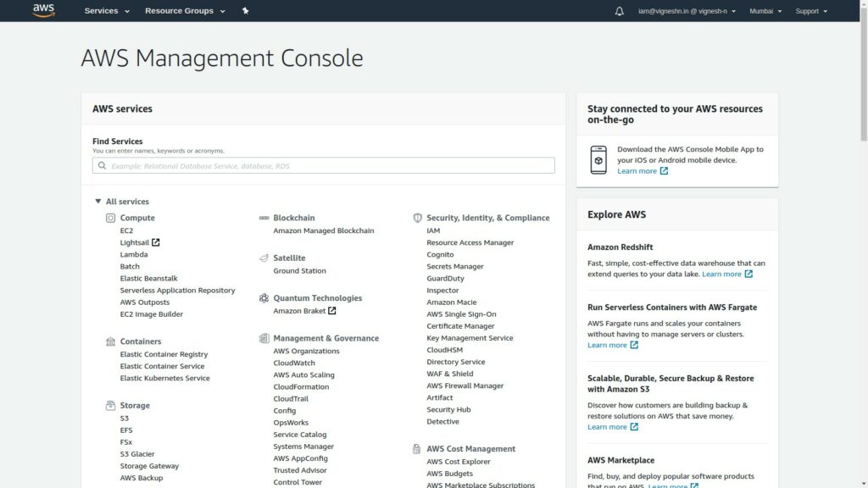Open Amazon Managed Blockchain
The height and width of the screenshot is (488, 868).
[323, 230]
